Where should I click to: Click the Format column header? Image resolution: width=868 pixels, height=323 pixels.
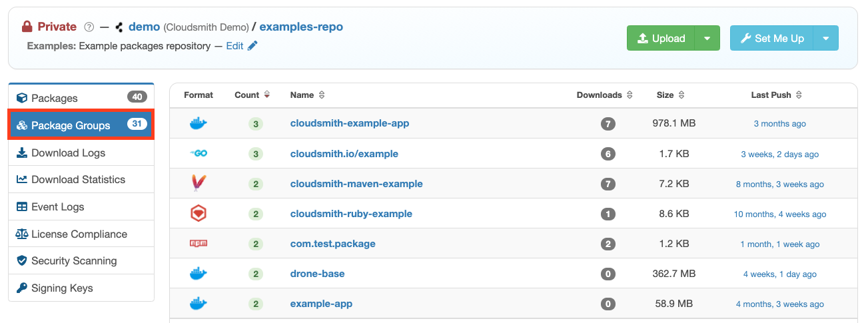pos(199,95)
